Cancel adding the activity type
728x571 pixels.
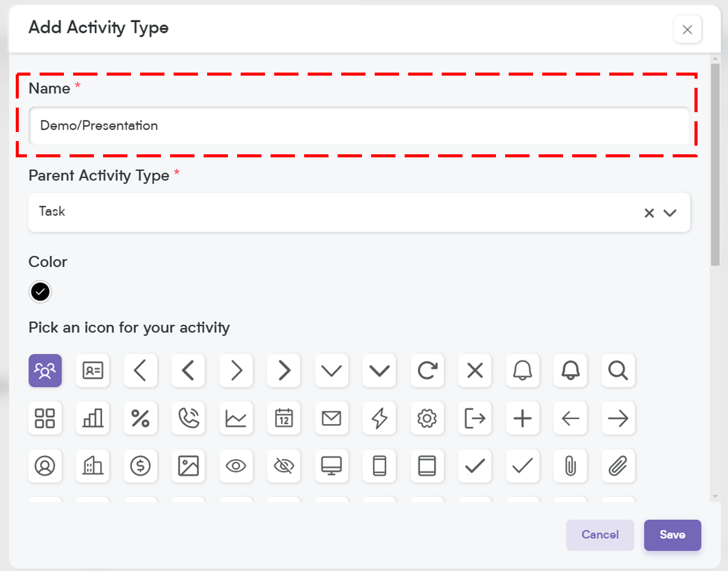(x=600, y=535)
